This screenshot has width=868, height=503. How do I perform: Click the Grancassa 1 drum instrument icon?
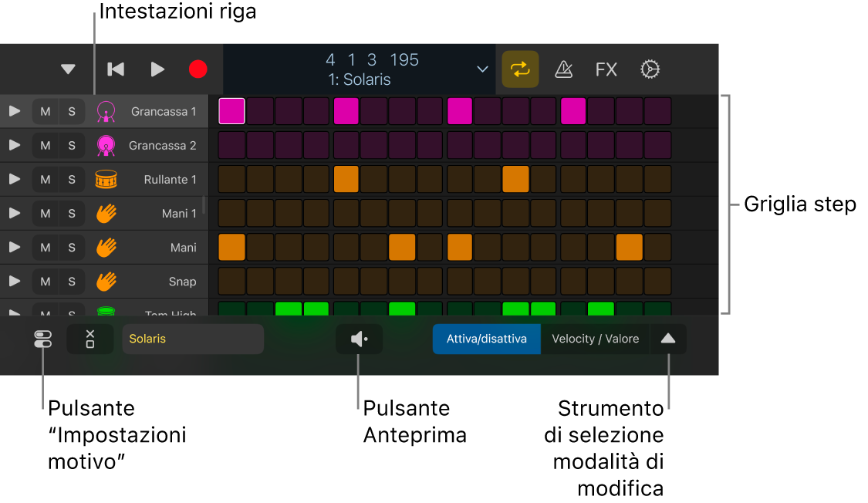point(106,111)
